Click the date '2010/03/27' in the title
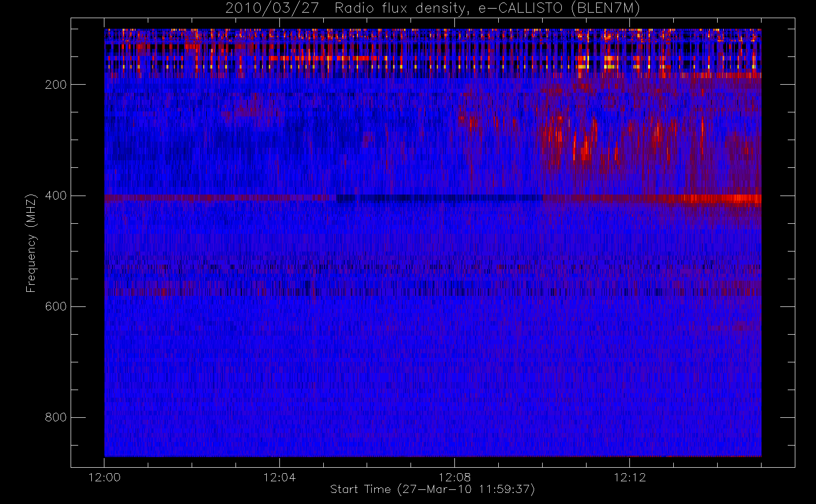Image resolution: width=816 pixels, height=504 pixels. coord(272,9)
